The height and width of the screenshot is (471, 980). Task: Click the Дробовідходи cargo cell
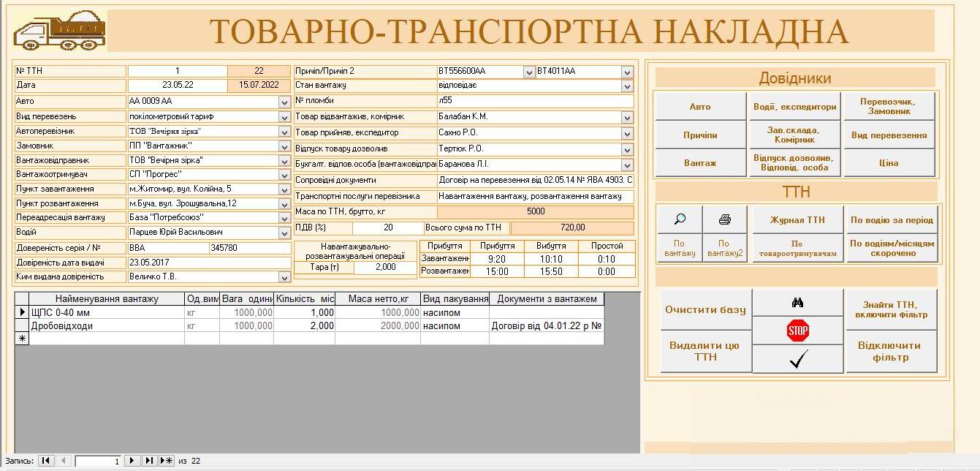click(x=107, y=325)
